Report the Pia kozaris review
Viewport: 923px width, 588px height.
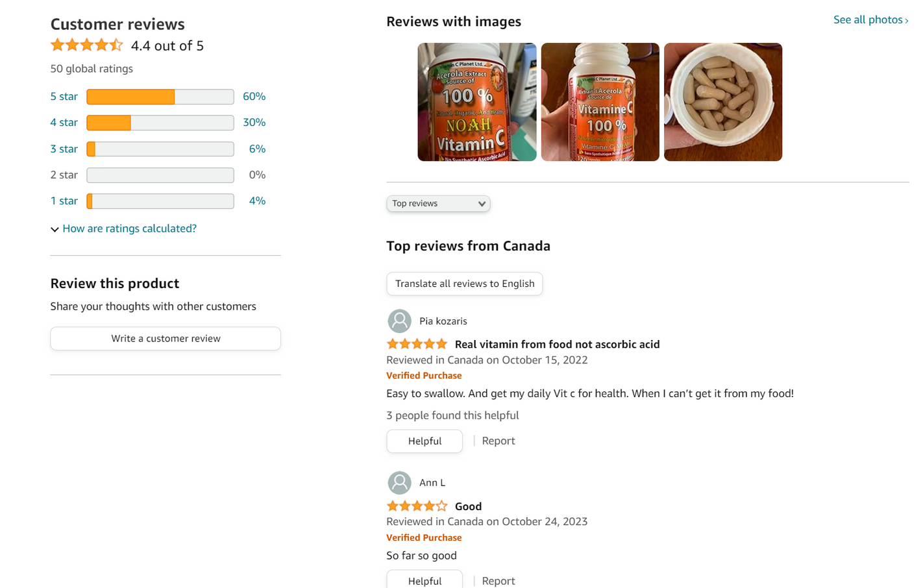[498, 441]
